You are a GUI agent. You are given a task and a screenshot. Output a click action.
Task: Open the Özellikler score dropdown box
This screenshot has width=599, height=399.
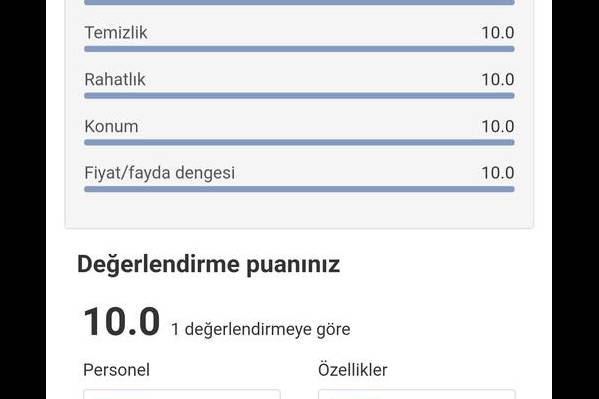point(417,394)
